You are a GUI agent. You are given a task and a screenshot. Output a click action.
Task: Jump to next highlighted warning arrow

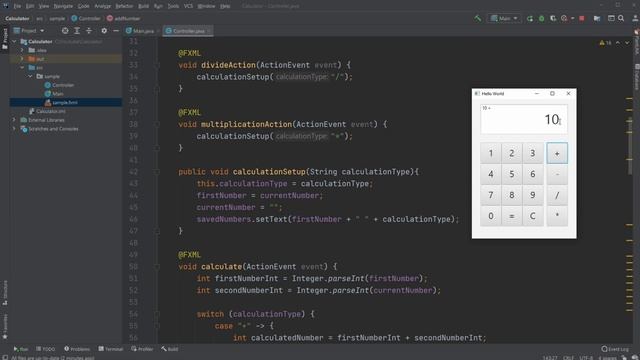click(x=627, y=43)
